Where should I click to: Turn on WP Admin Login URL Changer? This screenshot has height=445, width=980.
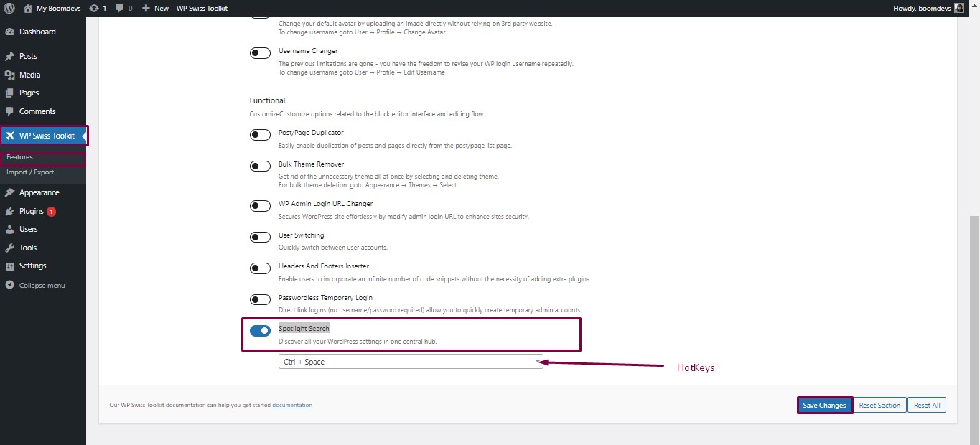click(260, 206)
